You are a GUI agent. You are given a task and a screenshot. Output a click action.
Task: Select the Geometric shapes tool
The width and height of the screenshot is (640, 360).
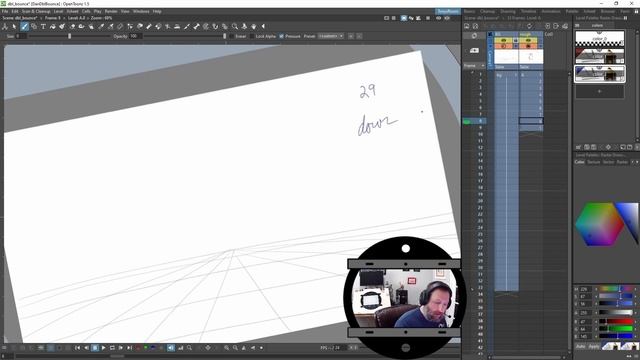34,27
